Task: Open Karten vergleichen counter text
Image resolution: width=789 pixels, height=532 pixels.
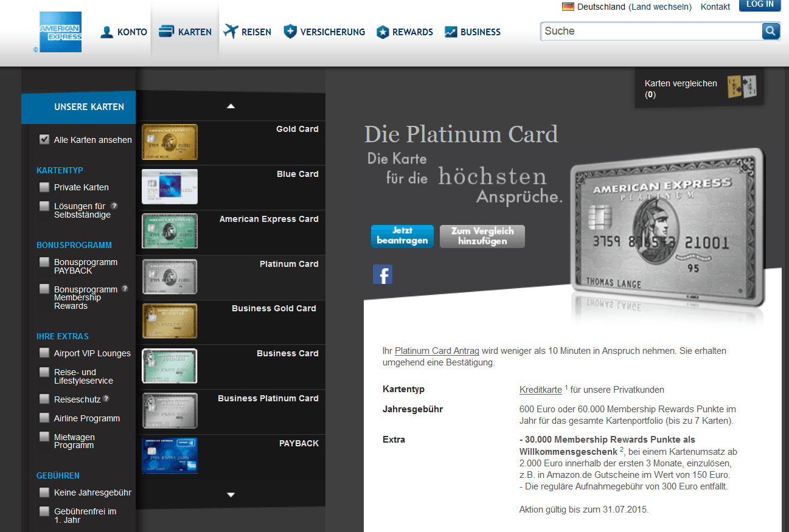Action: click(x=681, y=89)
